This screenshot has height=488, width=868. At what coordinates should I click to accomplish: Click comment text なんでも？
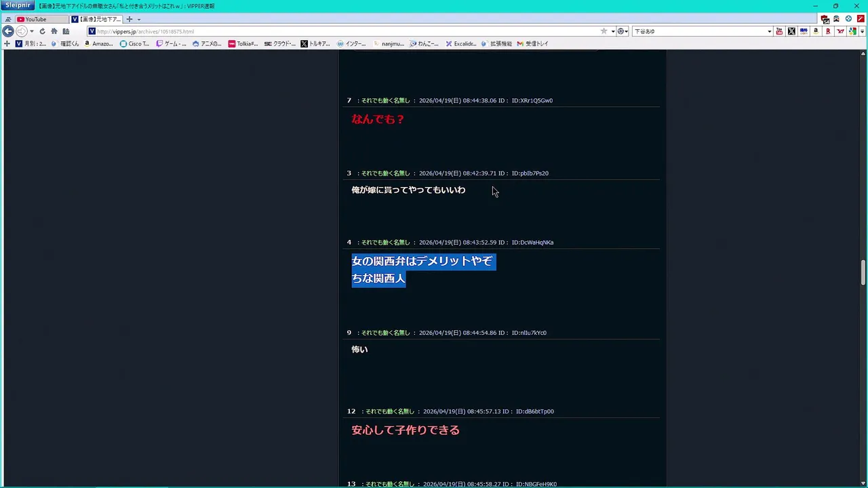(x=378, y=119)
